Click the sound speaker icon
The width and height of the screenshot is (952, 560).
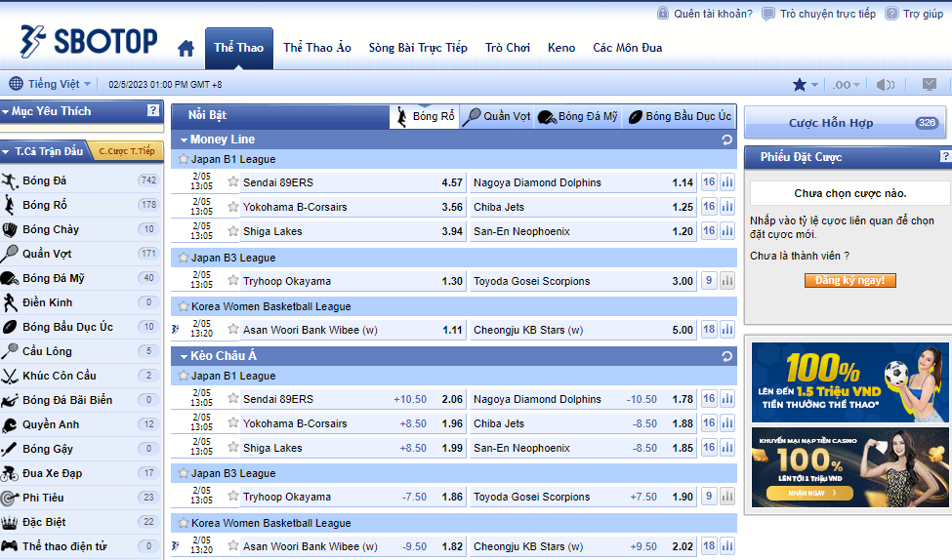pos(885,85)
